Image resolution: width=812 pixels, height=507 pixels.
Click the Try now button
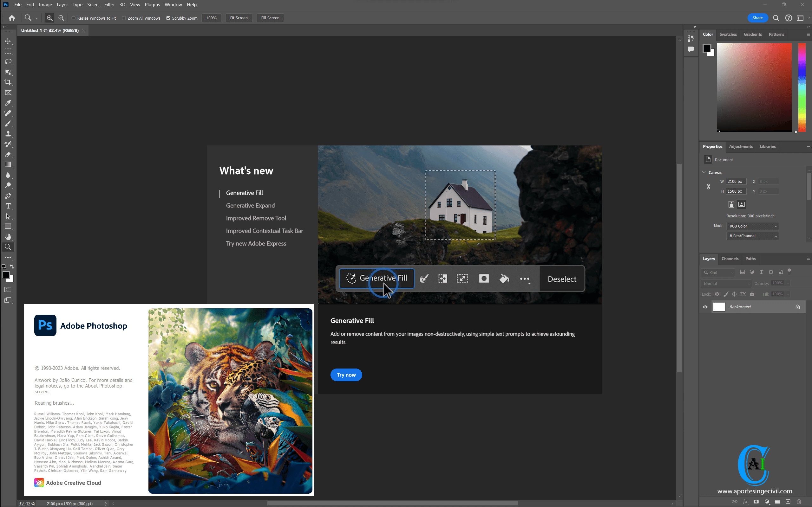tap(346, 375)
